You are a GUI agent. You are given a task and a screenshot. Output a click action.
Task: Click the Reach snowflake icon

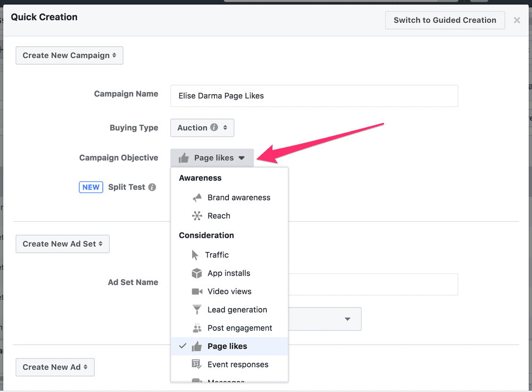pyautogui.click(x=197, y=216)
